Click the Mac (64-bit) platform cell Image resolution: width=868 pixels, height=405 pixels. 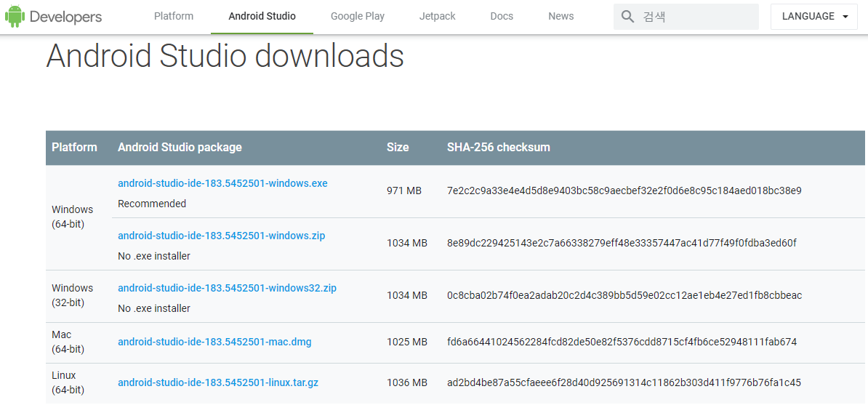(68, 342)
